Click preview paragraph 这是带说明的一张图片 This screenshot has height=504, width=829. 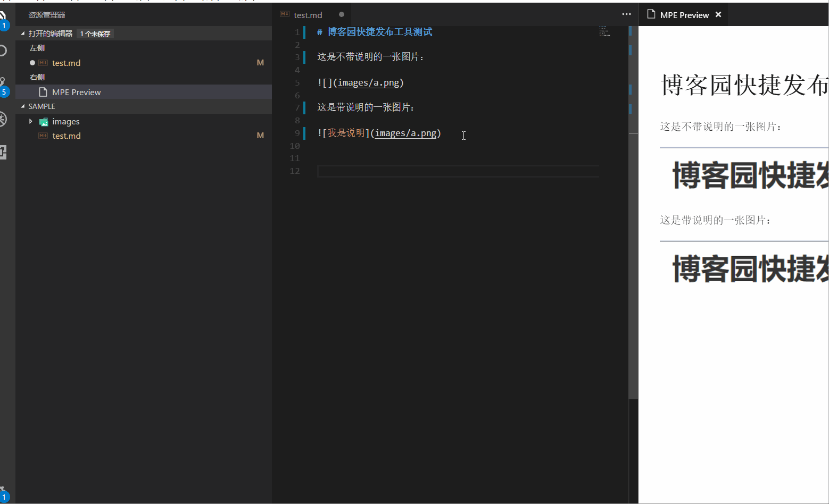(x=716, y=220)
